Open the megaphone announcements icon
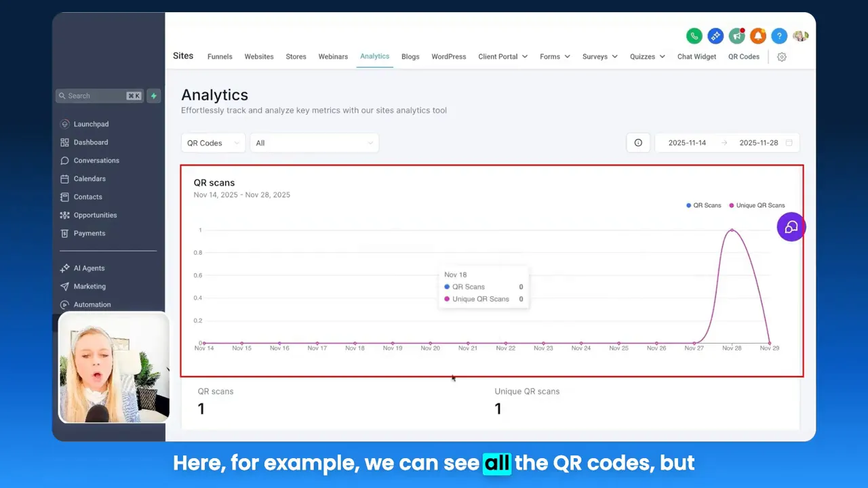This screenshot has height=488, width=868. [736, 36]
